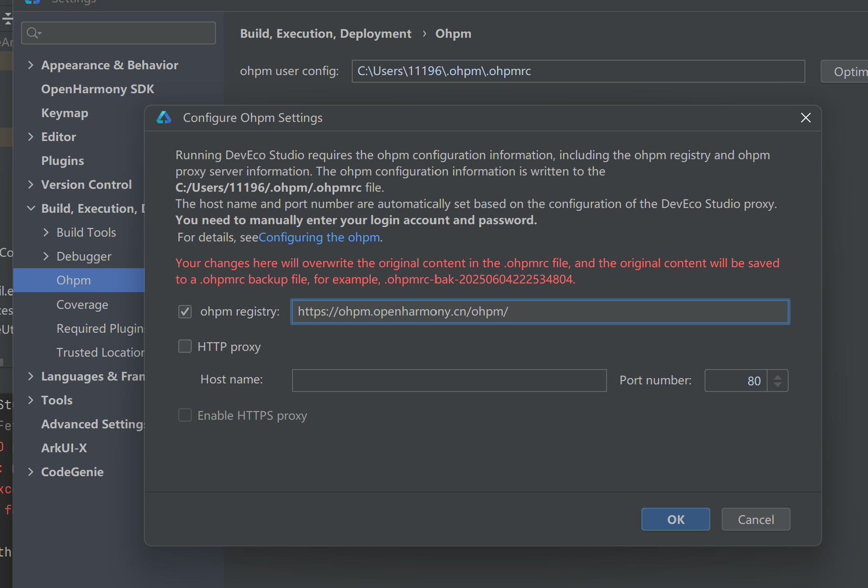Increase the port number with the up arrow
Image resolution: width=868 pixels, height=588 pixels.
pos(778,376)
